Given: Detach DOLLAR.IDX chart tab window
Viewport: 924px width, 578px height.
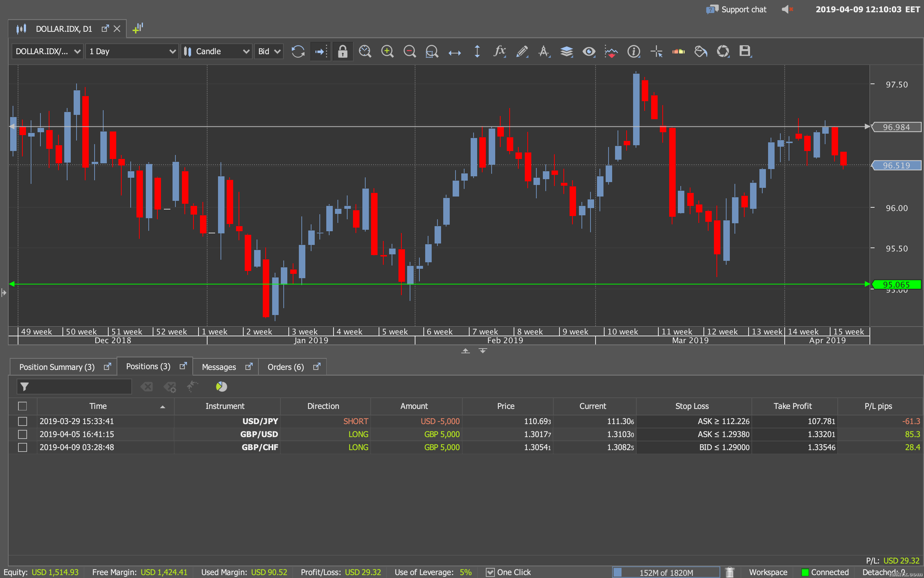Looking at the screenshot, I should 105,29.
